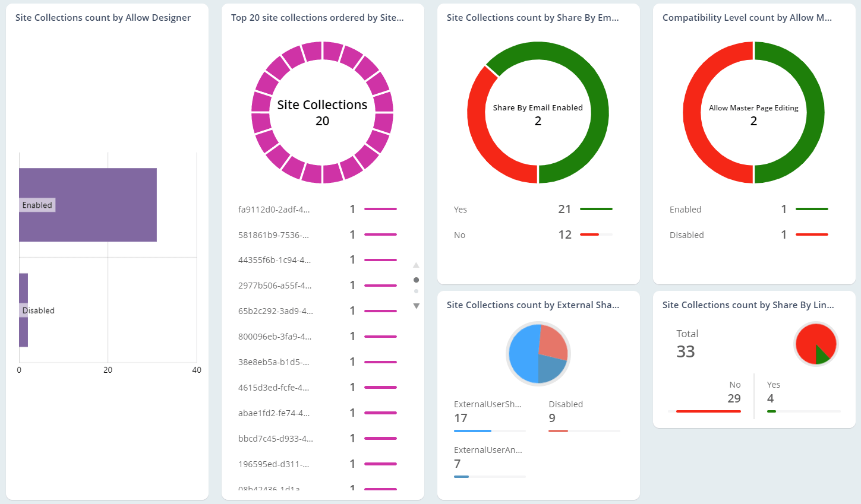Click the down arrow to scroll the site collections list
Screen dimensions: 861x504
coord(417,305)
